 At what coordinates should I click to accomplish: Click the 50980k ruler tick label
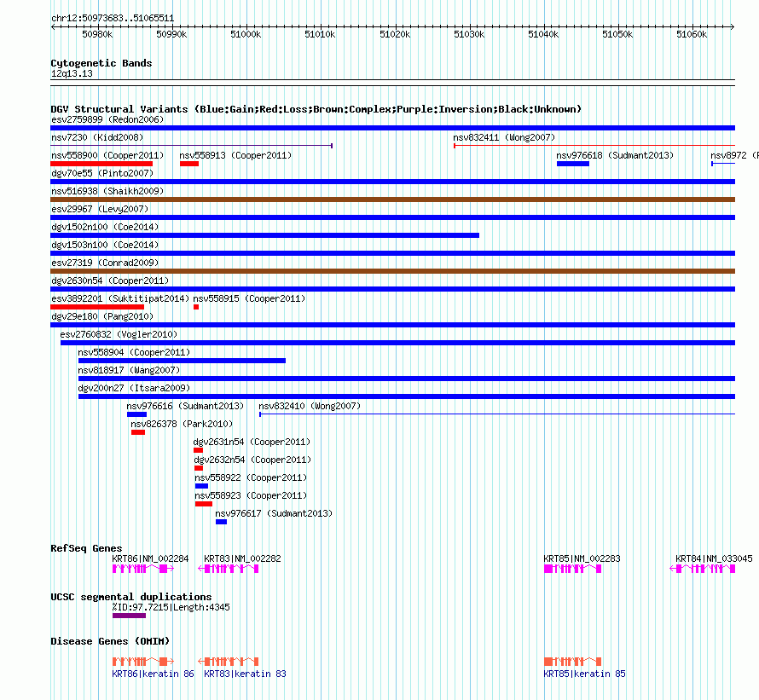pyautogui.click(x=97, y=34)
